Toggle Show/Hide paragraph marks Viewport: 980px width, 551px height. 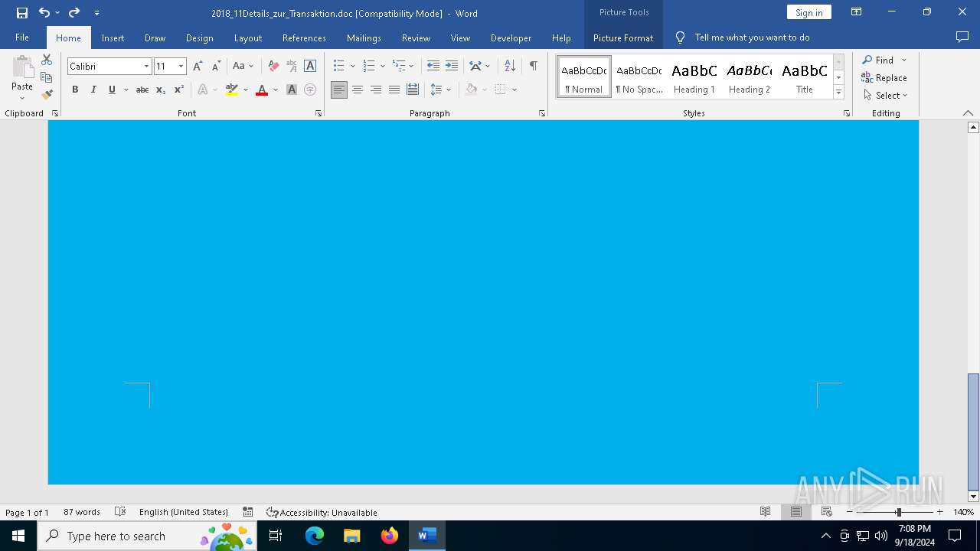(534, 66)
